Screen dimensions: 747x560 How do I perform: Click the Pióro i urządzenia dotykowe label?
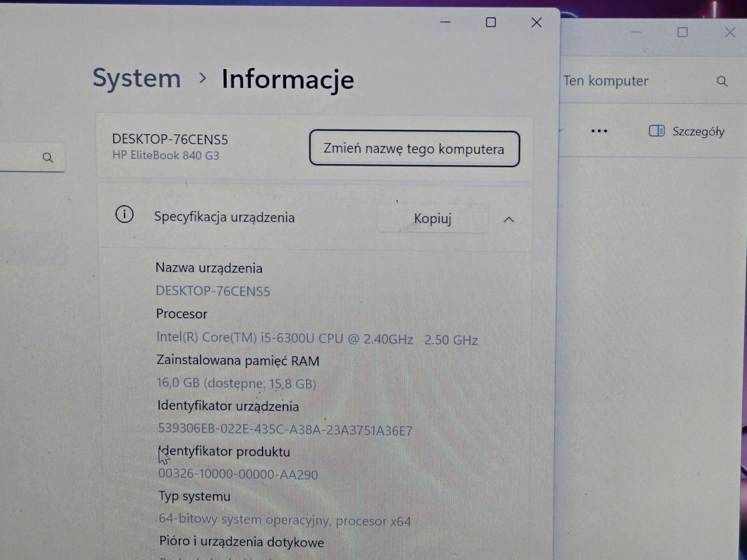pos(241,542)
